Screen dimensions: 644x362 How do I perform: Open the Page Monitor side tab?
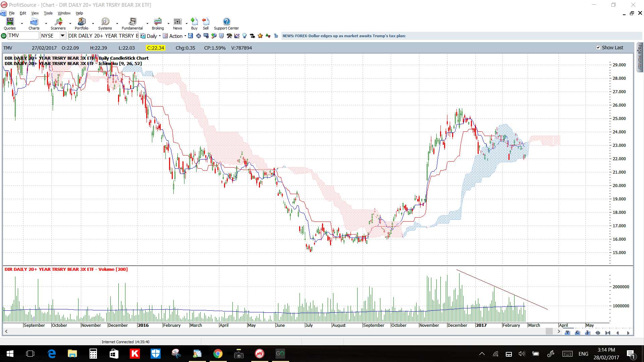pyautogui.click(x=640, y=57)
